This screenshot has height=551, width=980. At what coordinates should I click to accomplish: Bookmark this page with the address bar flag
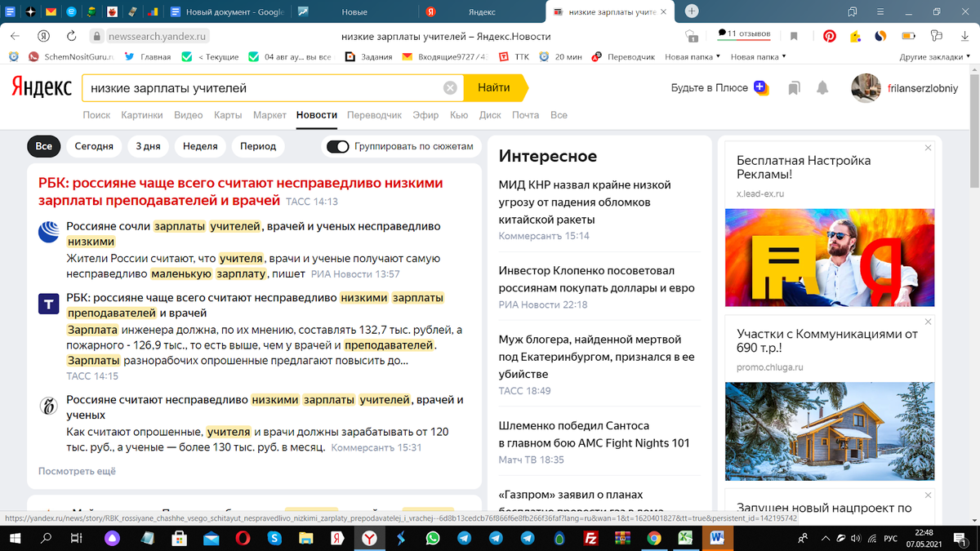pyautogui.click(x=794, y=36)
